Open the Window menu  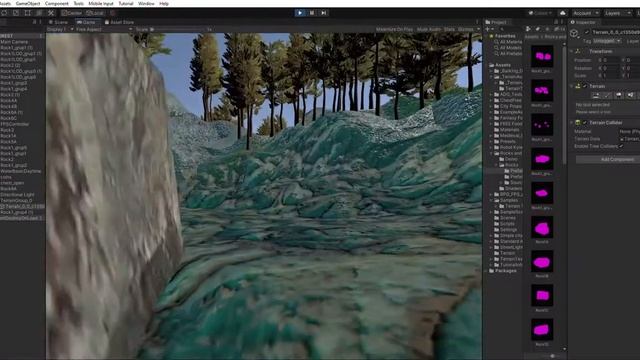click(x=146, y=3)
